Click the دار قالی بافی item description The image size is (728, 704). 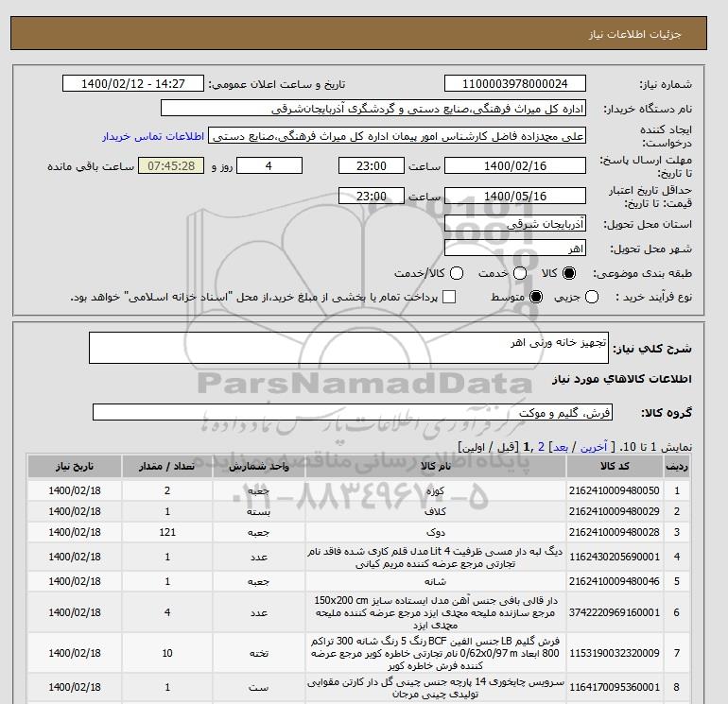click(436, 612)
